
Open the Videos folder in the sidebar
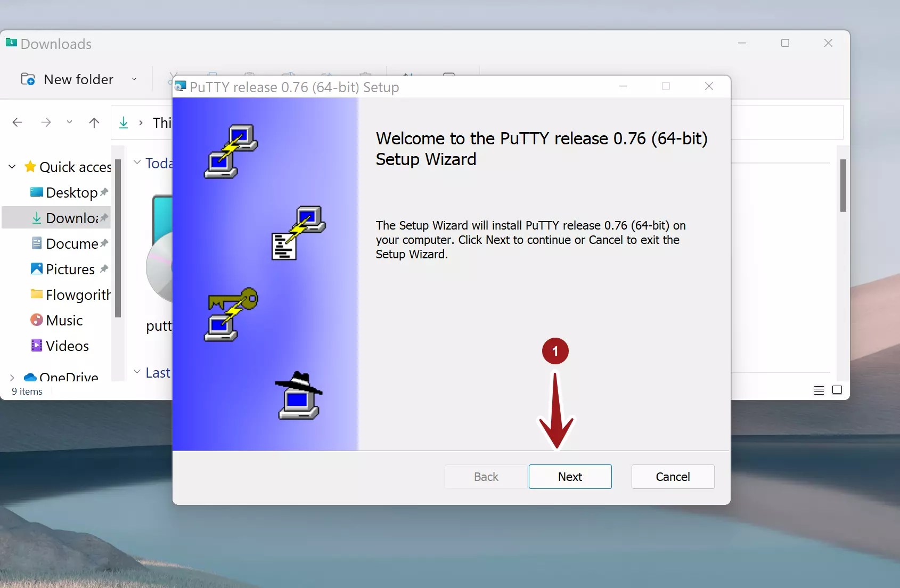[66, 346]
